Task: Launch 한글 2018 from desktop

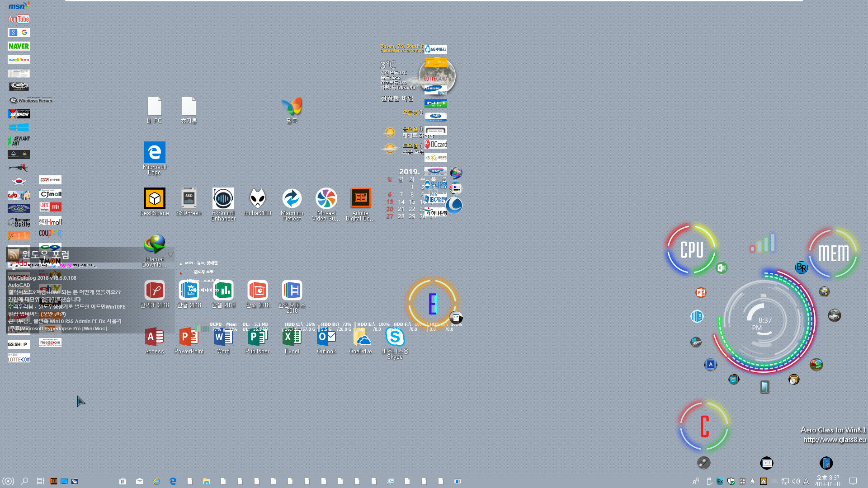Action: tap(189, 294)
